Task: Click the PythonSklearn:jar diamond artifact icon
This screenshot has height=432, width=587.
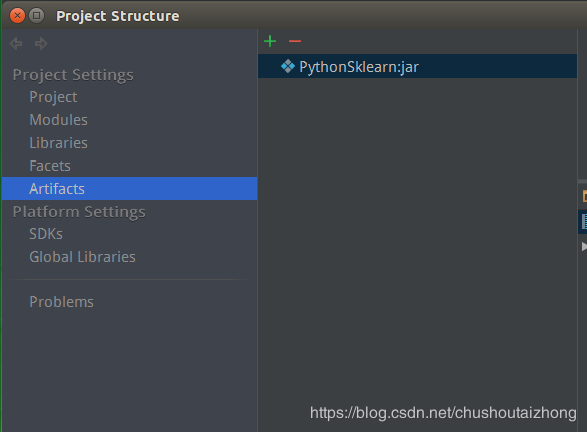Action: coord(288,66)
